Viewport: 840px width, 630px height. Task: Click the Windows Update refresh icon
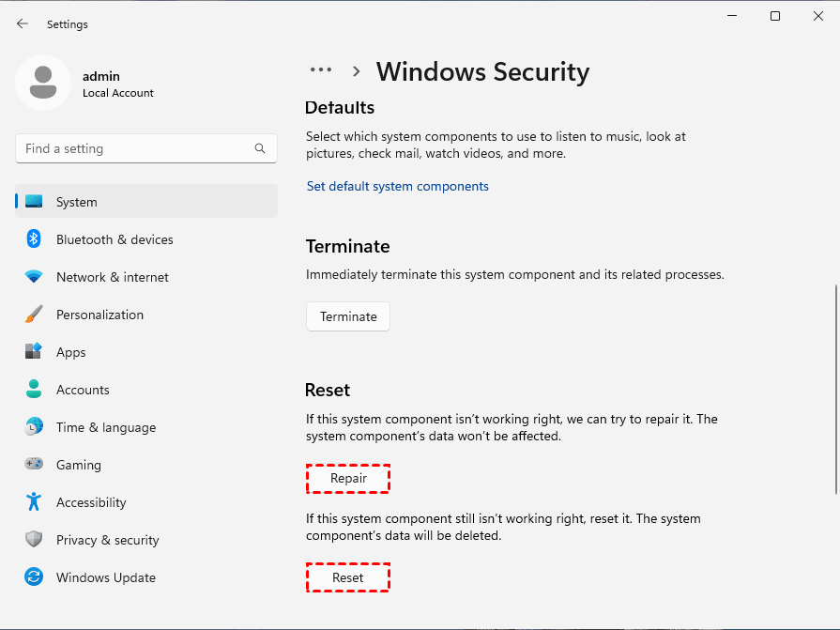[x=34, y=577]
